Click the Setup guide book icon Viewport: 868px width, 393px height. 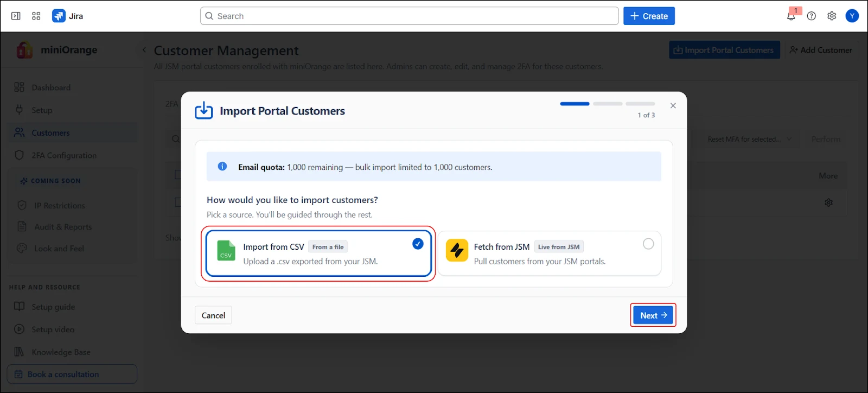(x=20, y=306)
